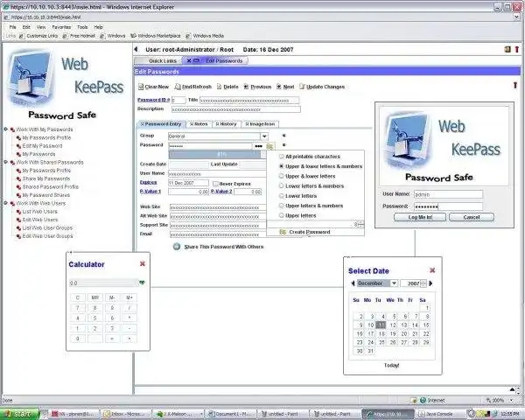The height and width of the screenshot is (420, 525).
Task: Switch to the Image/Icon tab
Action: click(x=260, y=124)
